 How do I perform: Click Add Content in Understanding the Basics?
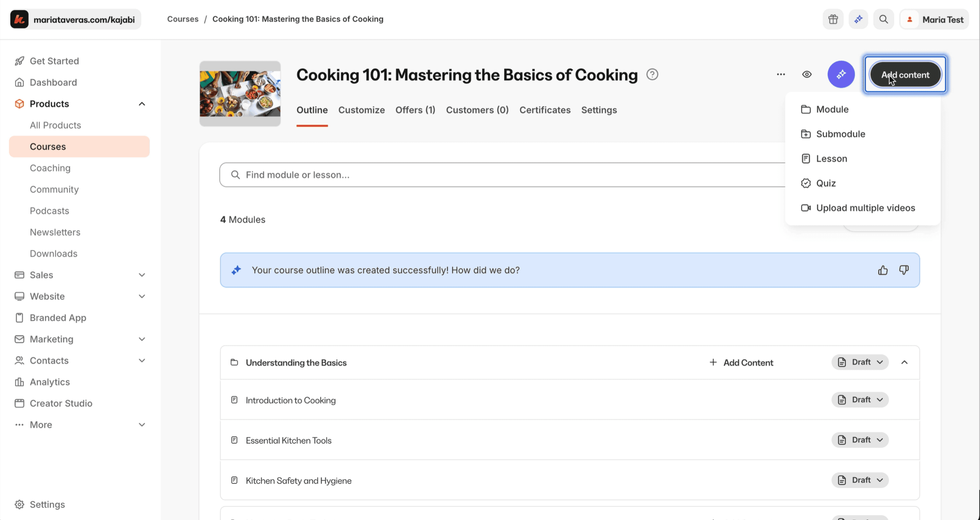pos(741,363)
